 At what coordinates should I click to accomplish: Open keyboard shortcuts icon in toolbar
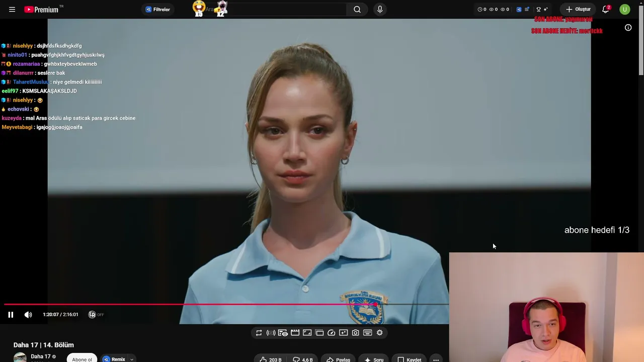click(x=367, y=333)
